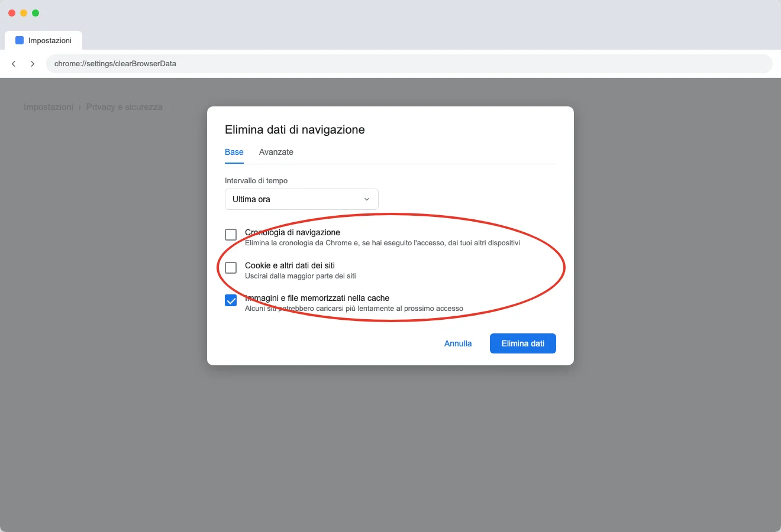The height and width of the screenshot is (532, 781).
Task: Tick the Cronologia di navigazione checkbox
Action: [231, 235]
